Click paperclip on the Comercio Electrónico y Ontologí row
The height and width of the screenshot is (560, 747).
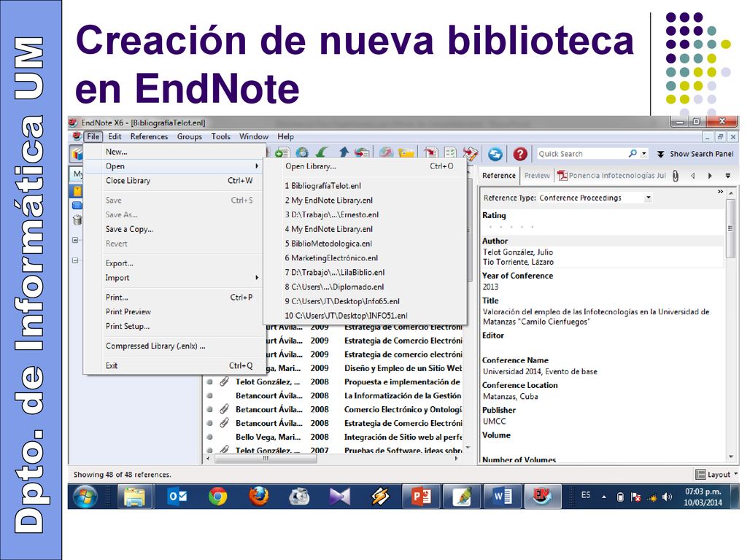(x=224, y=409)
